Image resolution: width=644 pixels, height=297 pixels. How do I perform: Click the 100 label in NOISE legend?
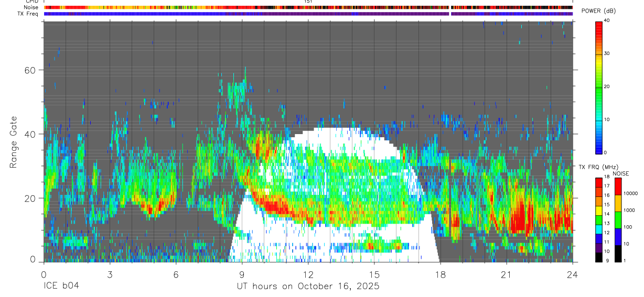(x=628, y=227)
